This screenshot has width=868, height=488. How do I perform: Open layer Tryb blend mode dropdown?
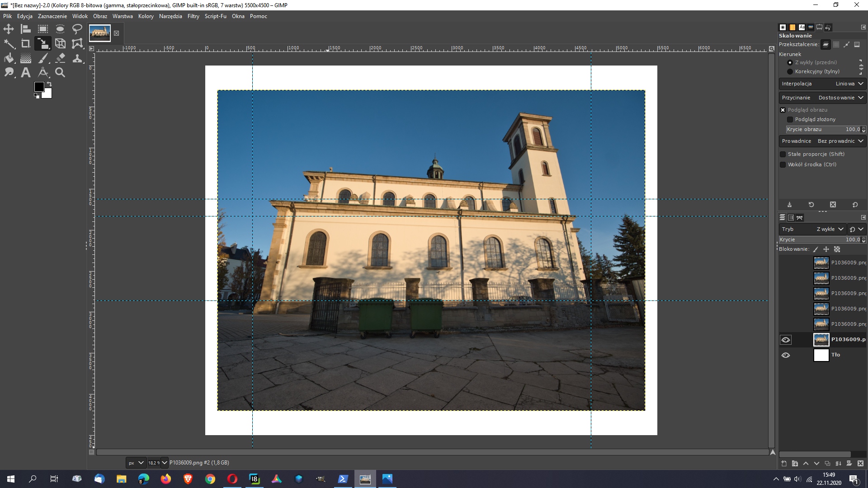pos(812,229)
